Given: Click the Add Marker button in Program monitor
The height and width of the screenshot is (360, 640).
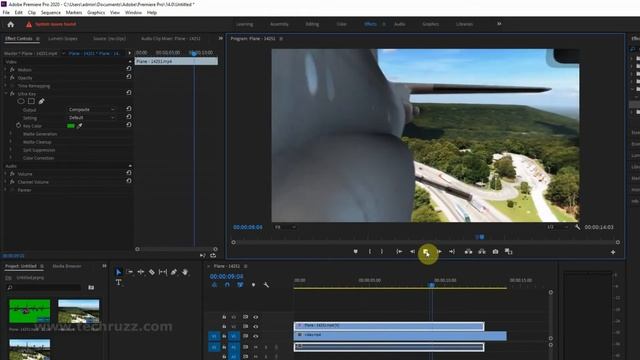Looking at the screenshot, I should [356, 252].
